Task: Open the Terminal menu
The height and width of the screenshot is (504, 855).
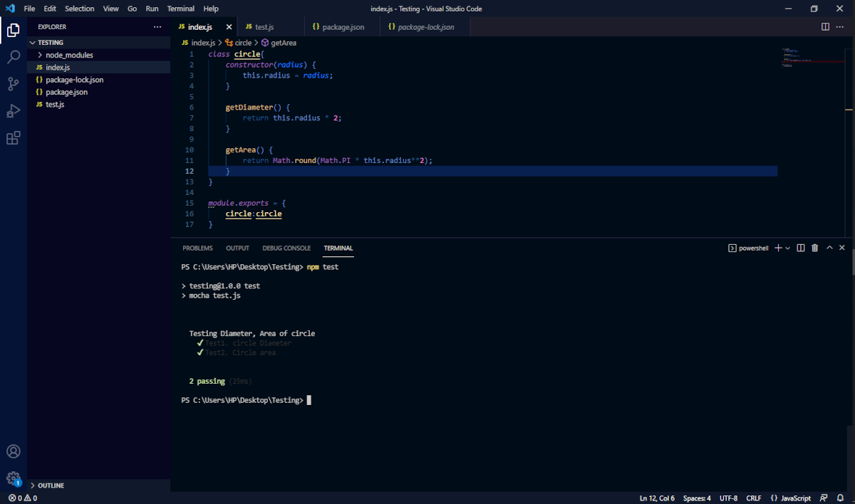Action: coord(180,9)
